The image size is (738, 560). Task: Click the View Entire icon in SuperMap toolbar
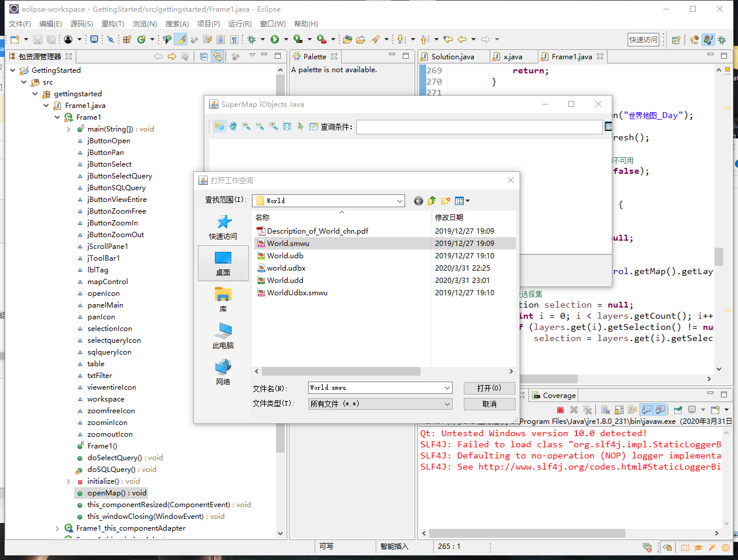[287, 126]
